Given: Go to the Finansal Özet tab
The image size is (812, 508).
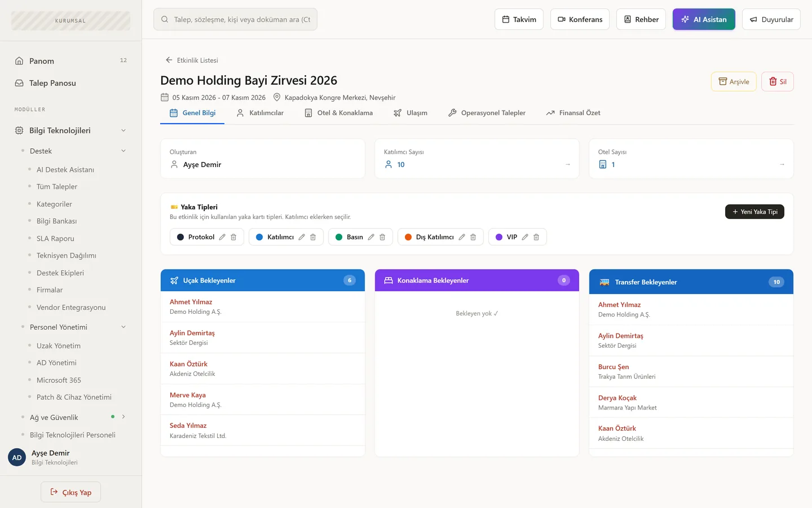Looking at the screenshot, I should [573, 113].
